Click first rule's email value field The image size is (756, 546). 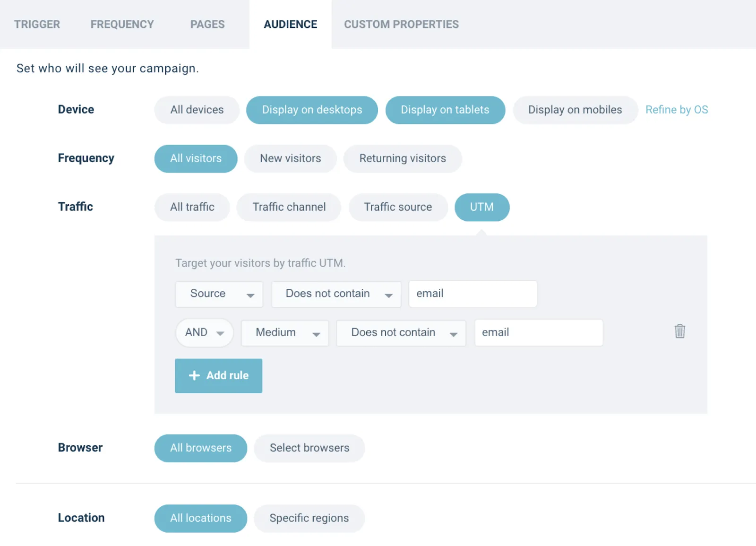pyautogui.click(x=472, y=294)
